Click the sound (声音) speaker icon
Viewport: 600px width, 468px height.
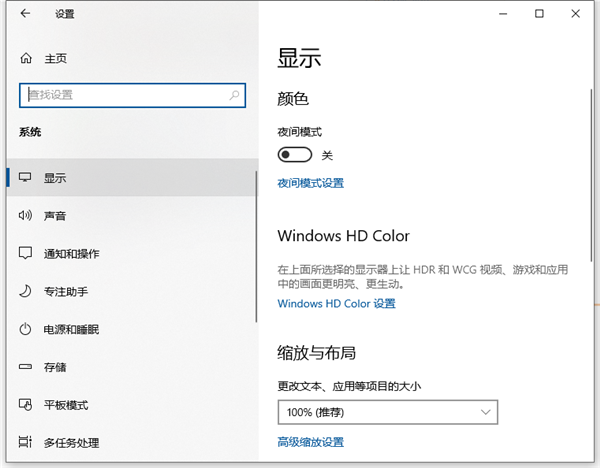tap(26, 215)
